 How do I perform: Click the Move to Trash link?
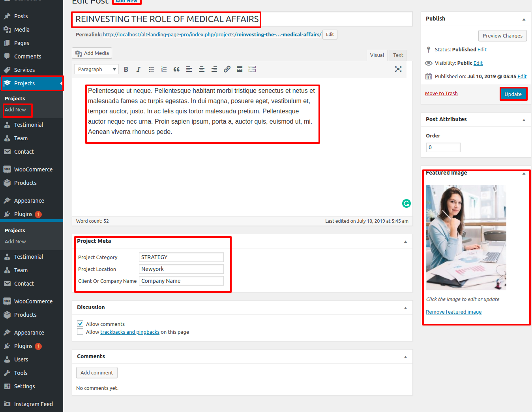tap(441, 94)
